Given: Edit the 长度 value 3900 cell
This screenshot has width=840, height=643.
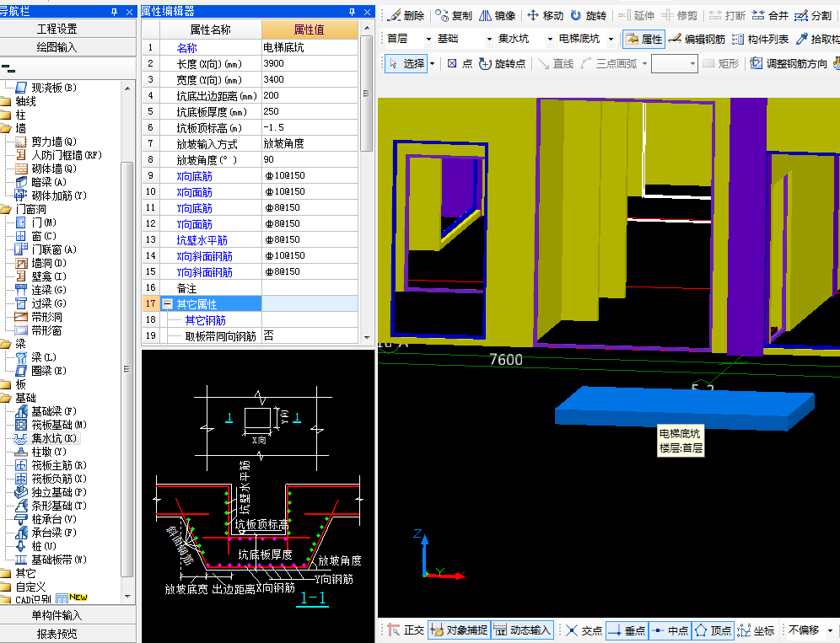Looking at the screenshot, I should [310, 64].
